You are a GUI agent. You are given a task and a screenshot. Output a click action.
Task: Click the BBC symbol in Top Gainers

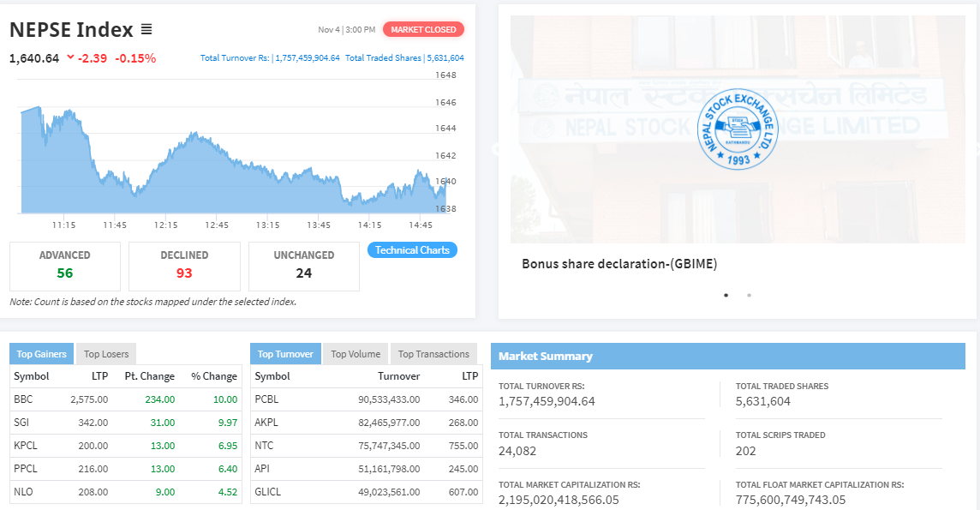point(23,399)
